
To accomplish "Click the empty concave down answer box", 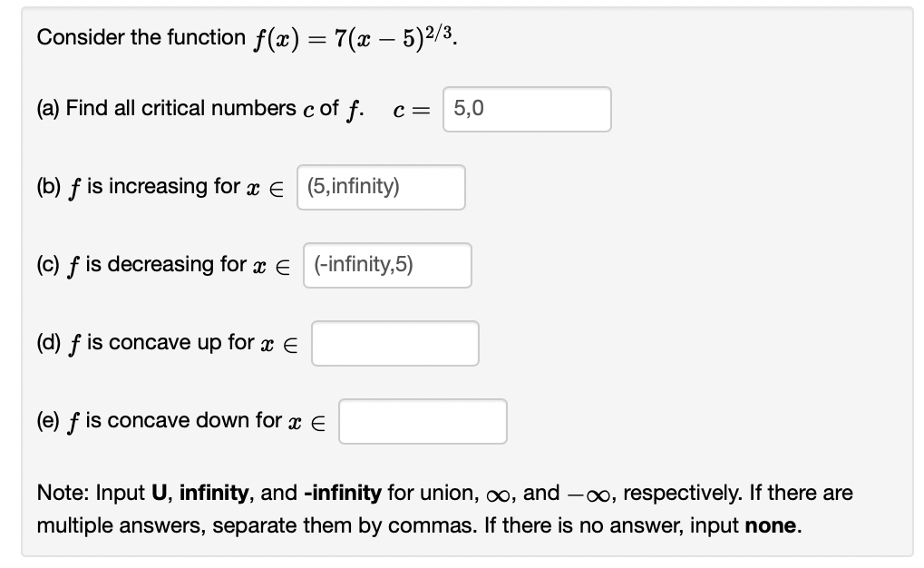I will click(x=422, y=421).
